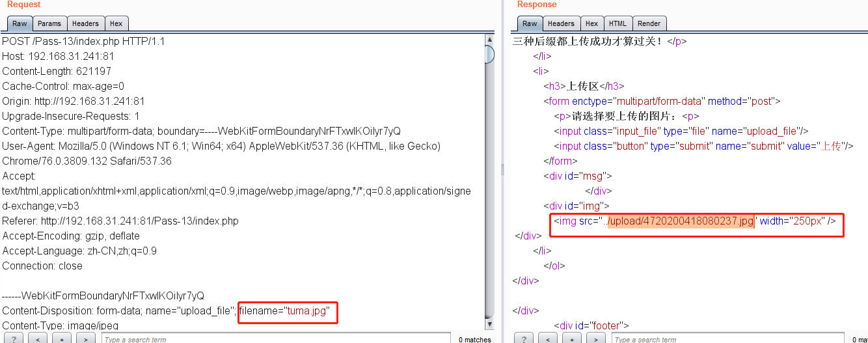Click the multipart Content-Type boundary header
The width and height of the screenshot is (868, 343).
[201, 131]
